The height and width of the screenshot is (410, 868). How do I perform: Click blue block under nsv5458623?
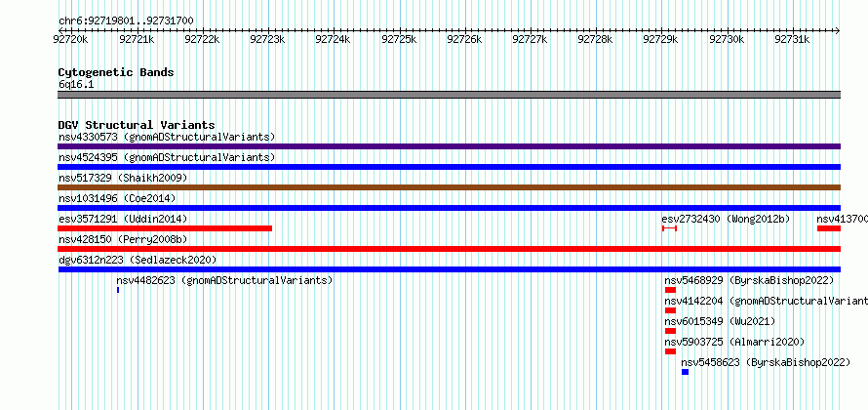click(686, 372)
